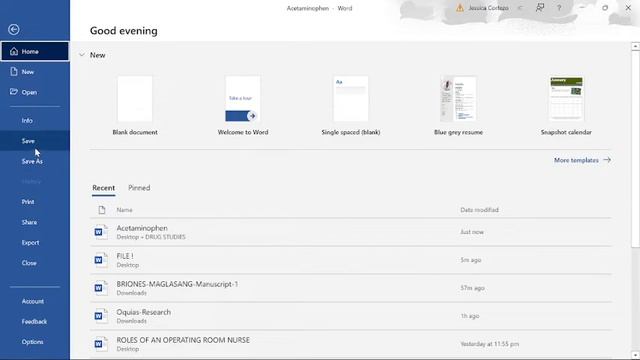The height and width of the screenshot is (360, 640).
Task: Click 'Yesterday at 11:55 pm' date entry
Action: click(x=489, y=344)
